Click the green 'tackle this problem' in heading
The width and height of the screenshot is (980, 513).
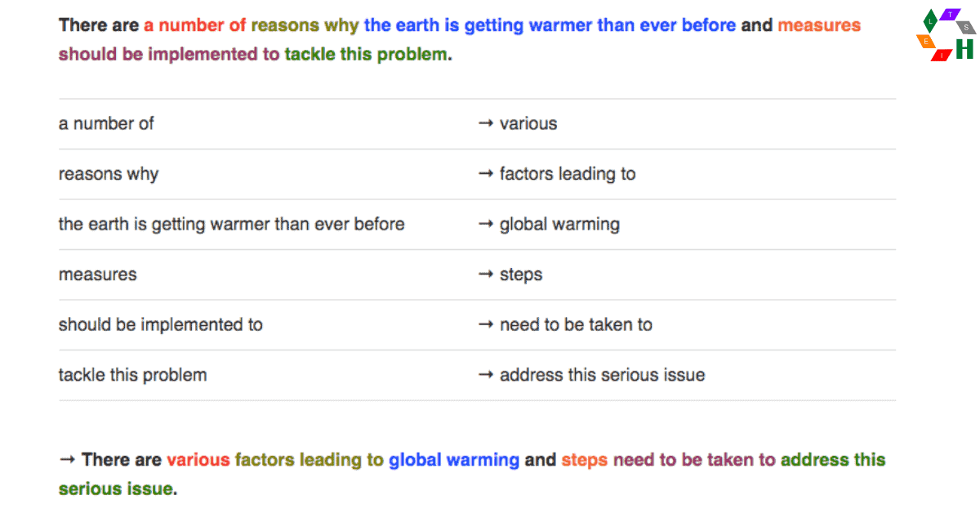(x=366, y=56)
